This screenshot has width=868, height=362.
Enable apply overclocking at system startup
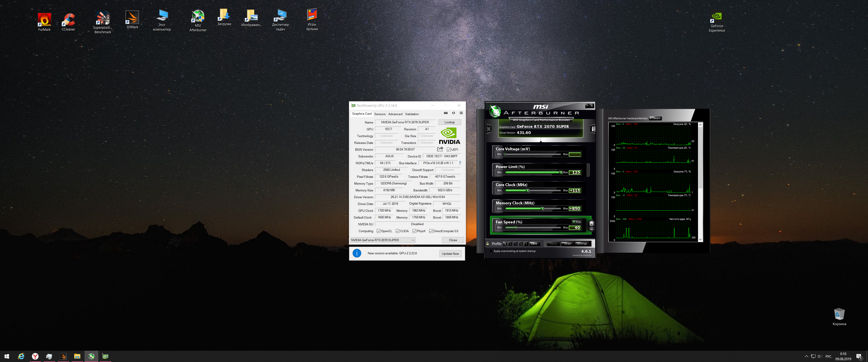tap(491, 251)
